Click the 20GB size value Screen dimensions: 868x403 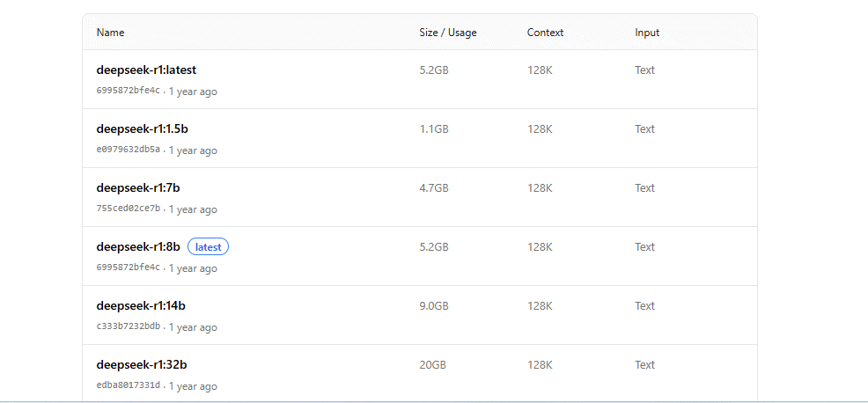(x=433, y=365)
